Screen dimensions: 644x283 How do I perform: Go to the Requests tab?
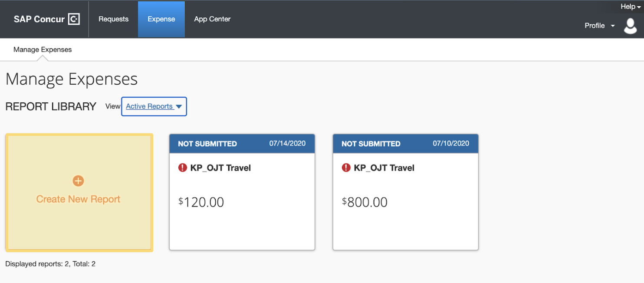[113, 19]
